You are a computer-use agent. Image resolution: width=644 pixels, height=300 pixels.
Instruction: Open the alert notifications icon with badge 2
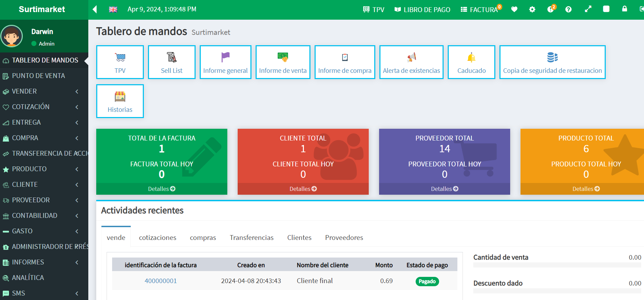(551, 9)
